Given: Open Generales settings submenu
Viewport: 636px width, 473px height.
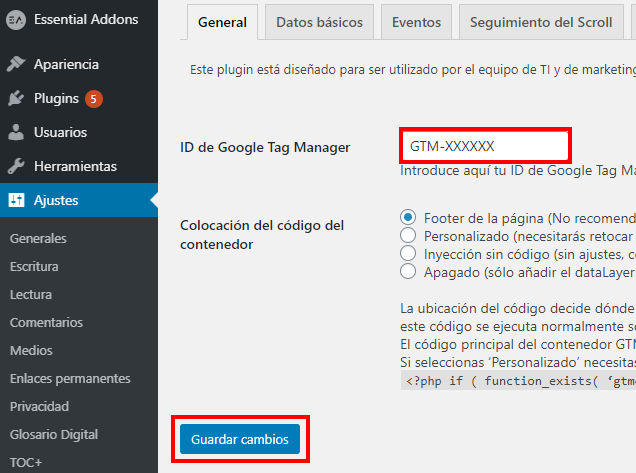Looking at the screenshot, I should point(38,239).
